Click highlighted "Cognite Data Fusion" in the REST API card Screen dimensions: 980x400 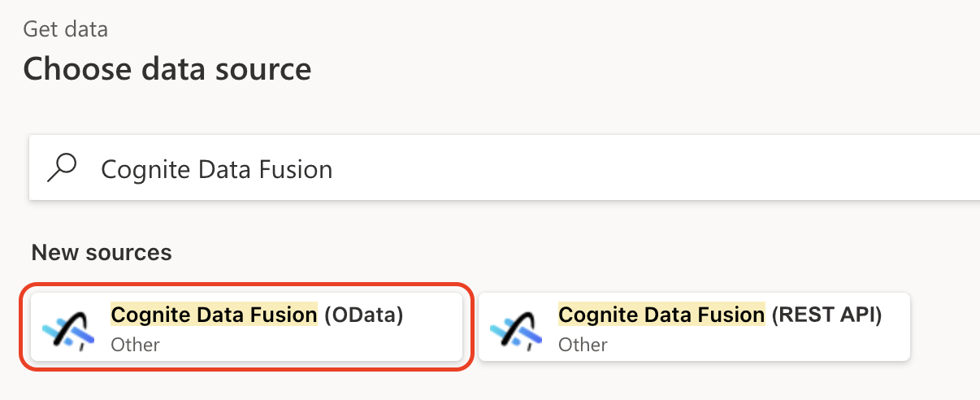tap(661, 315)
